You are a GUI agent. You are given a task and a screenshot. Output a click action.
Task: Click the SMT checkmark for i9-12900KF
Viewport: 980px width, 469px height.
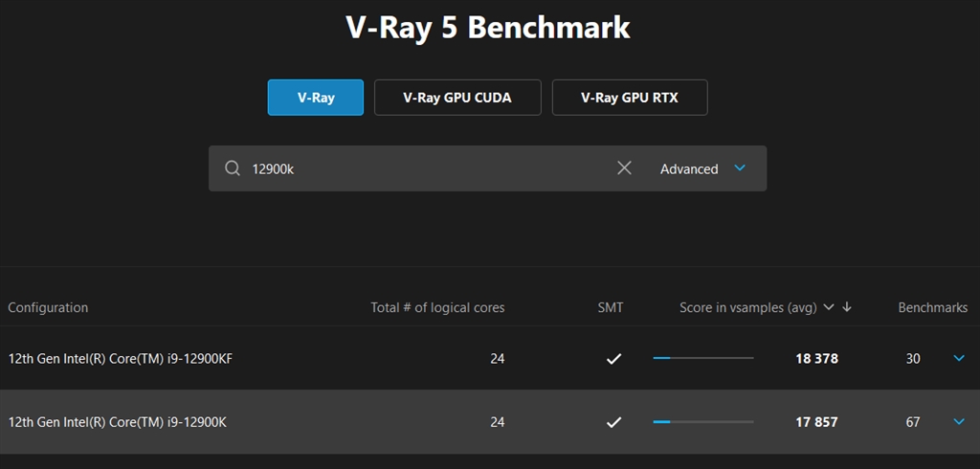tap(614, 359)
